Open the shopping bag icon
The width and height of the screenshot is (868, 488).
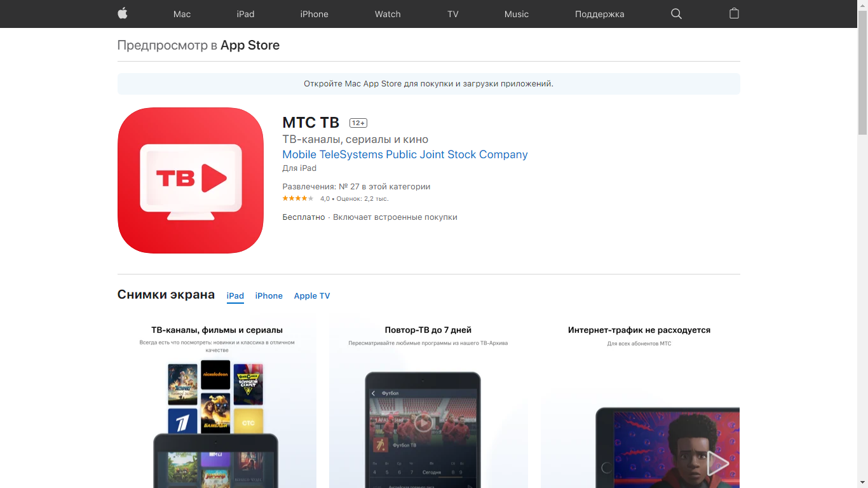[734, 13]
